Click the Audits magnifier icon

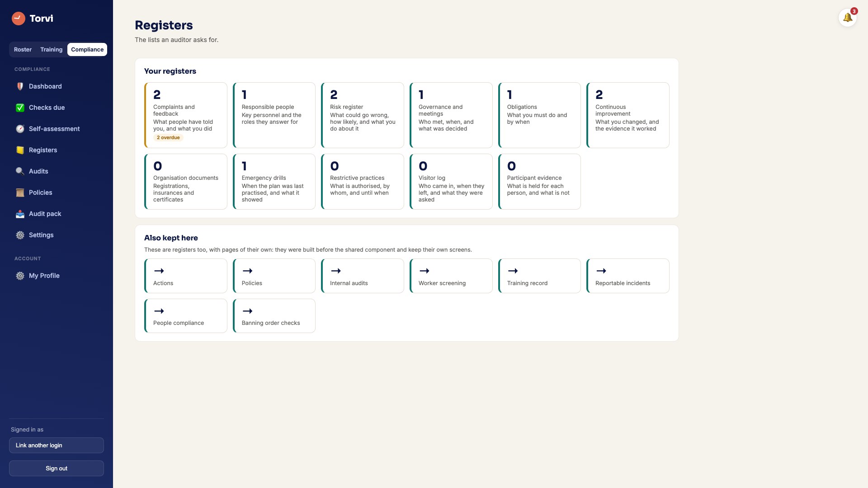click(x=20, y=171)
